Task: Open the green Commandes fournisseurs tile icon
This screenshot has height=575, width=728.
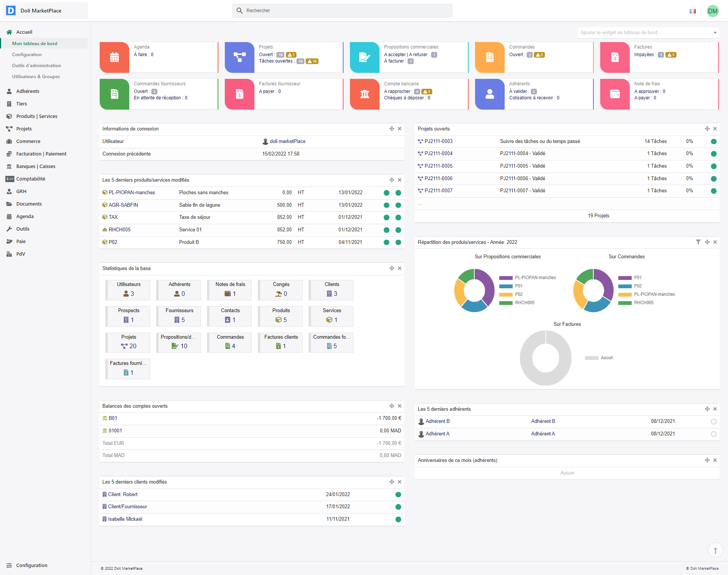Action: point(114,94)
